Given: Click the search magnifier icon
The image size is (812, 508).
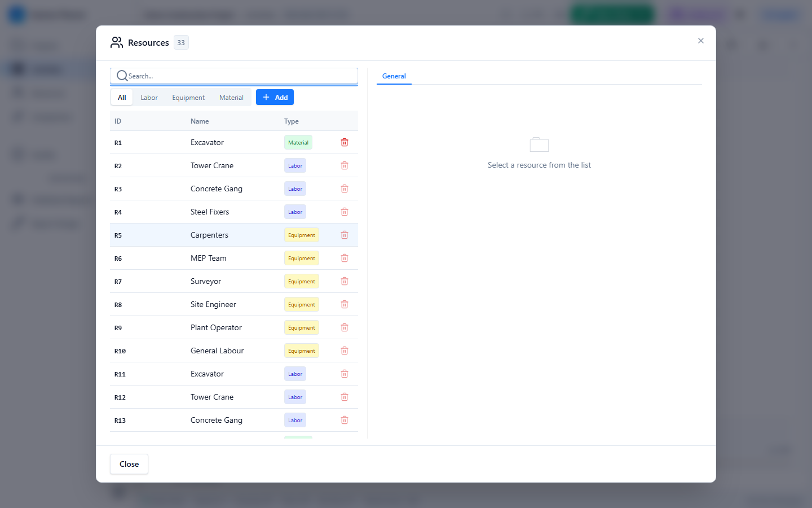Looking at the screenshot, I should [x=122, y=76].
